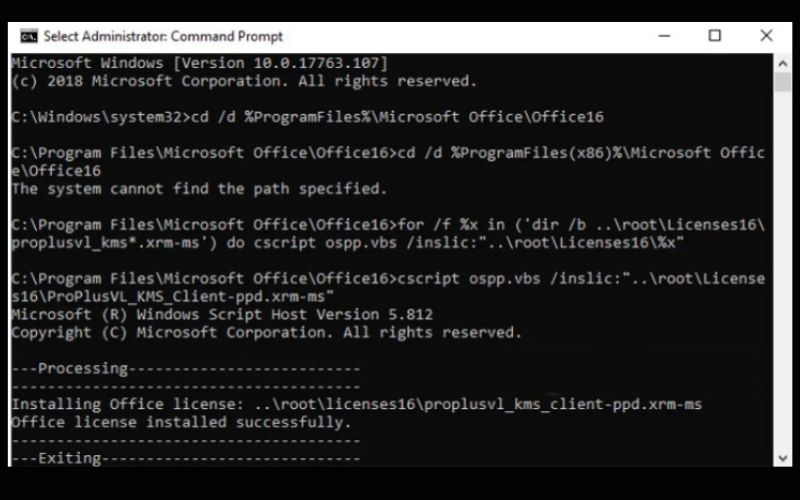Click the vertical scrollbar thumb
The width and height of the screenshot is (800, 500).
coord(783,82)
